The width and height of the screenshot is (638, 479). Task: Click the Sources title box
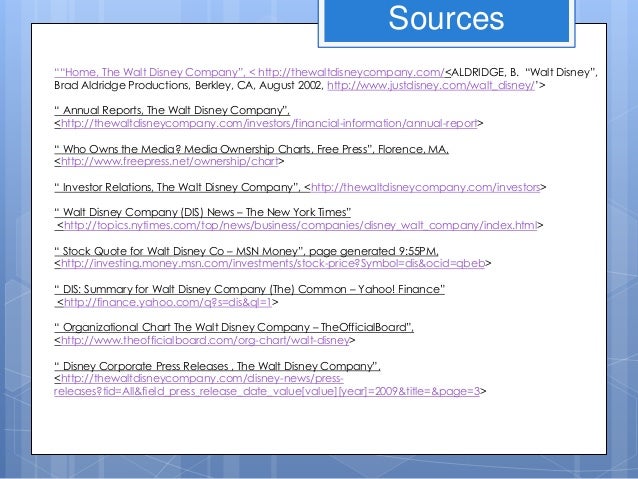pyautogui.click(x=446, y=20)
